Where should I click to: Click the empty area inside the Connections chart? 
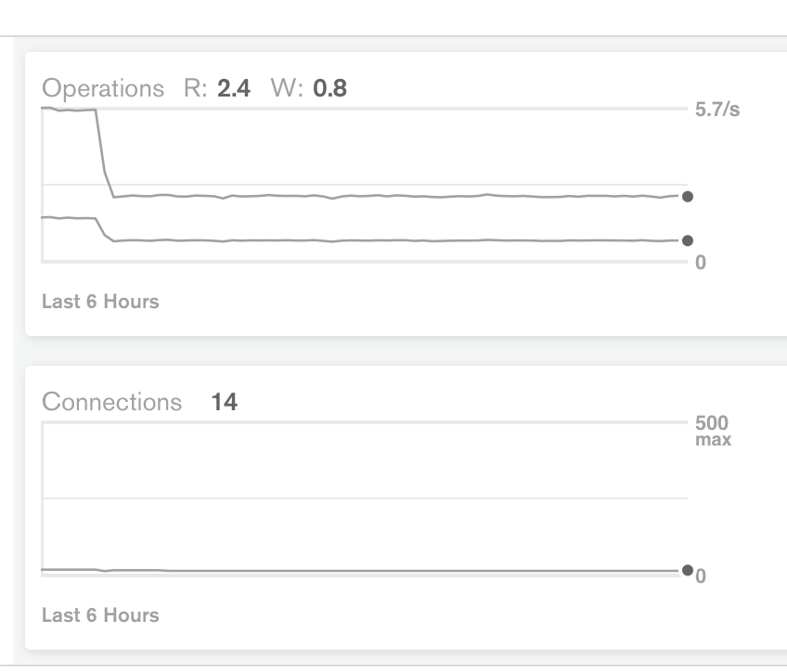(366, 460)
